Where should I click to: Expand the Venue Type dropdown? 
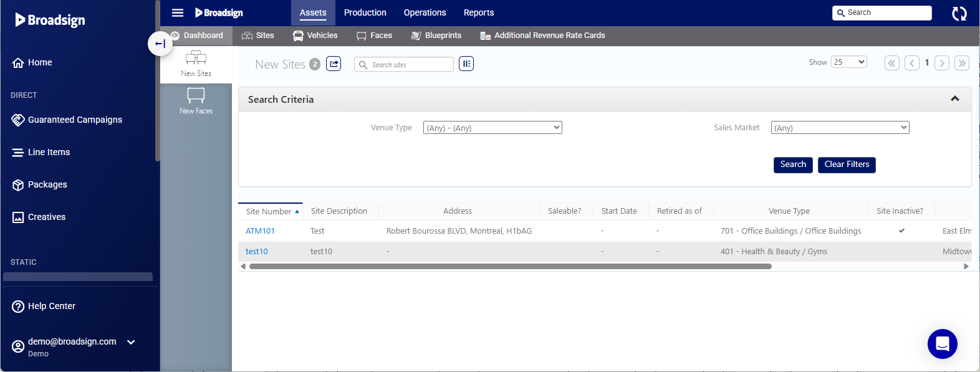(492, 128)
